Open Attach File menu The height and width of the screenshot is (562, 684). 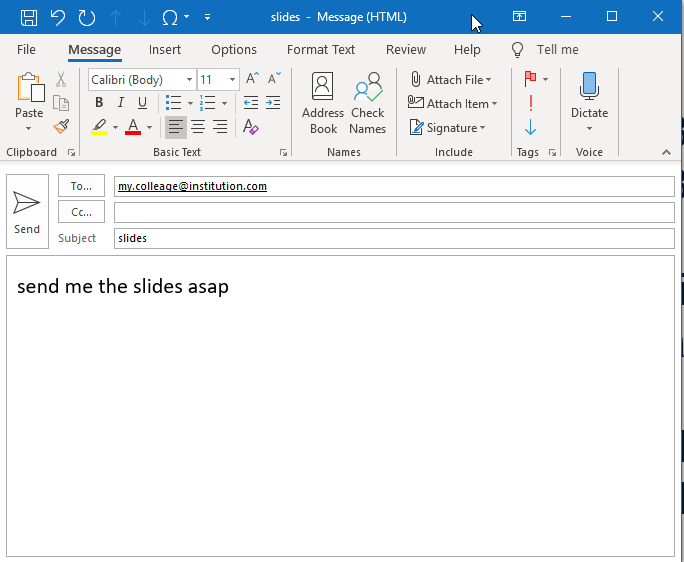(451, 80)
